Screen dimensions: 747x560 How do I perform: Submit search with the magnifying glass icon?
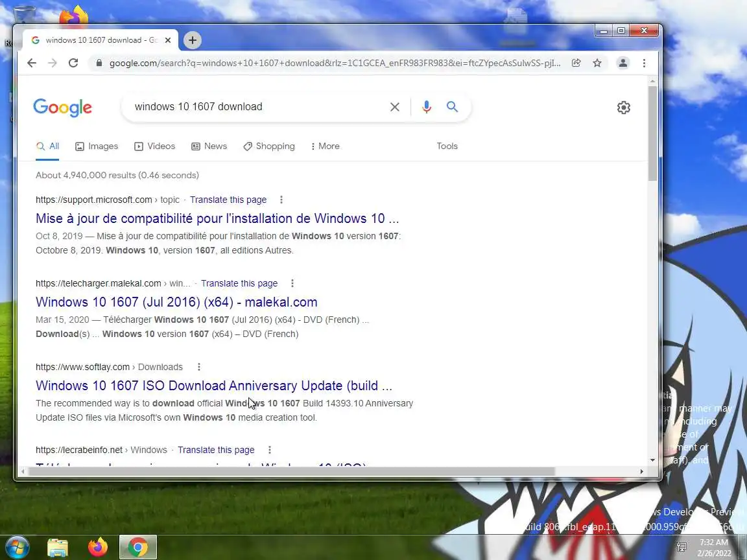pos(452,107)
